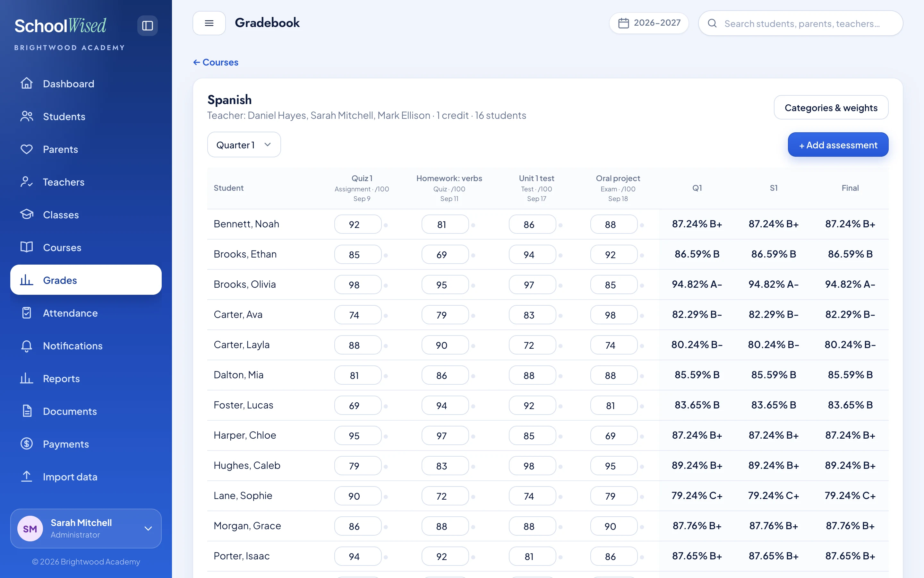The height and width of the screenshot is (578, 924).
Task: Click the Reports chart icon
Action: coord(26,379)
